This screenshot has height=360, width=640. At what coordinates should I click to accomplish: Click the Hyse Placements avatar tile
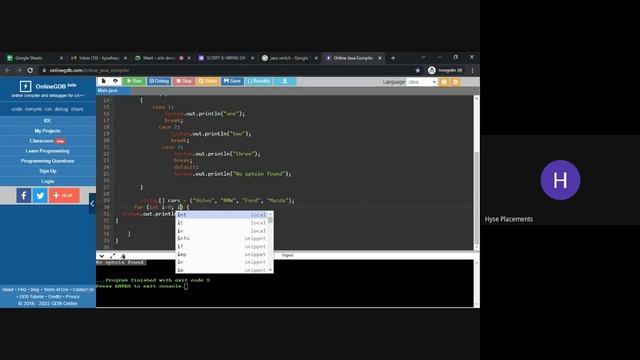point(560,180)
